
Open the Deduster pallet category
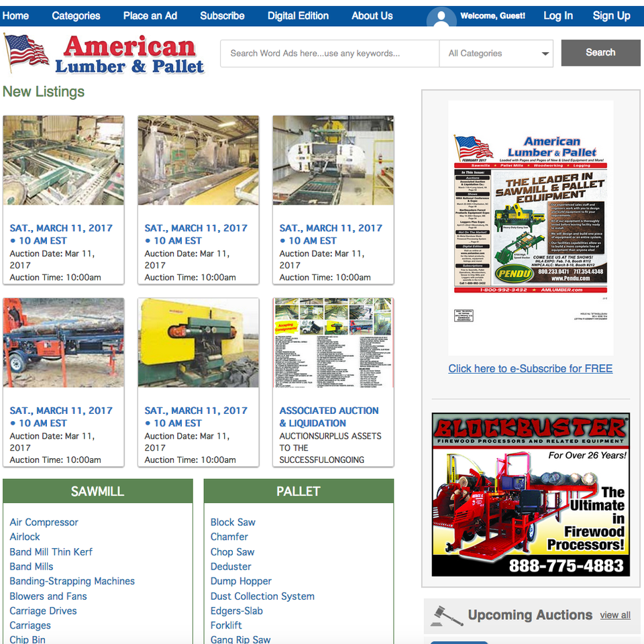[x=231, y=566]
